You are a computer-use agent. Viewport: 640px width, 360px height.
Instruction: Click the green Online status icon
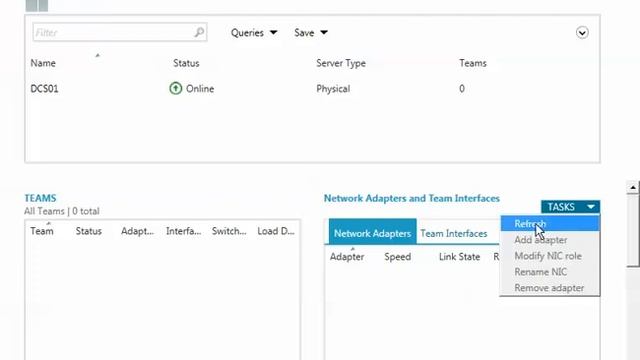pos(176,88)
